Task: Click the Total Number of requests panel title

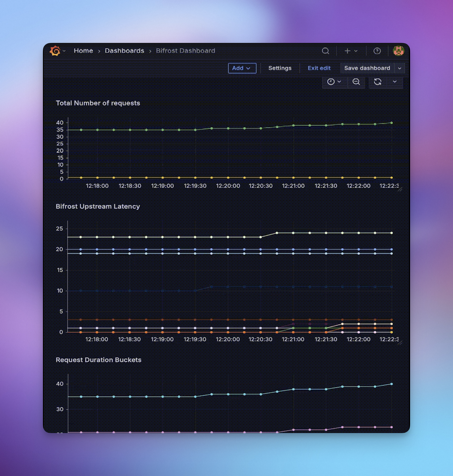Action: [x=98, y=103]
